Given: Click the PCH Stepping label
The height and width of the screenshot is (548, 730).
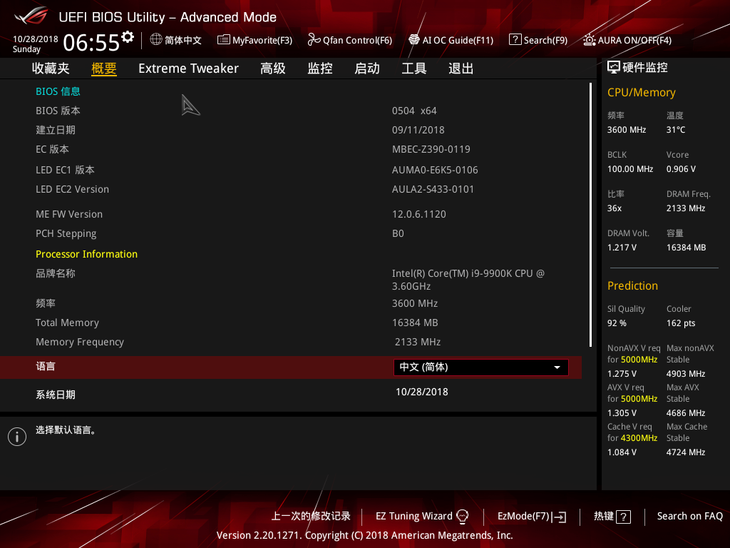Looking at the screenshot, I should click(66, 234).
